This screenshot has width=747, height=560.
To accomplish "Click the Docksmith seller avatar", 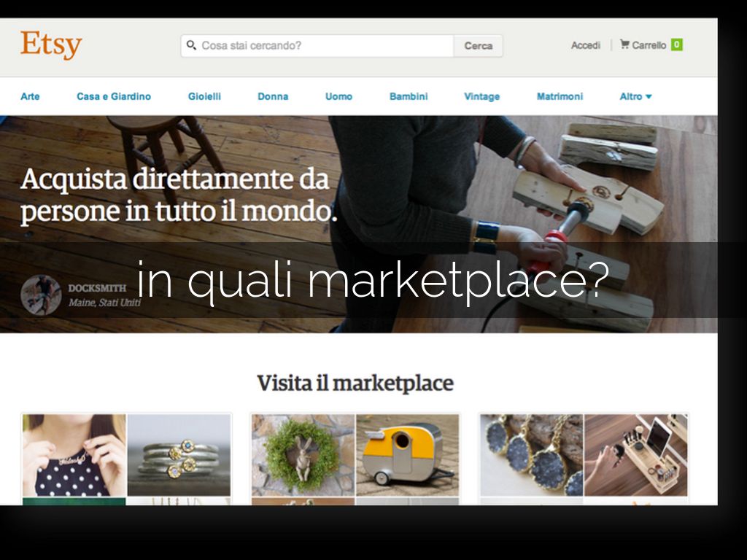I will pyautogui.click(x=41, y=295).
